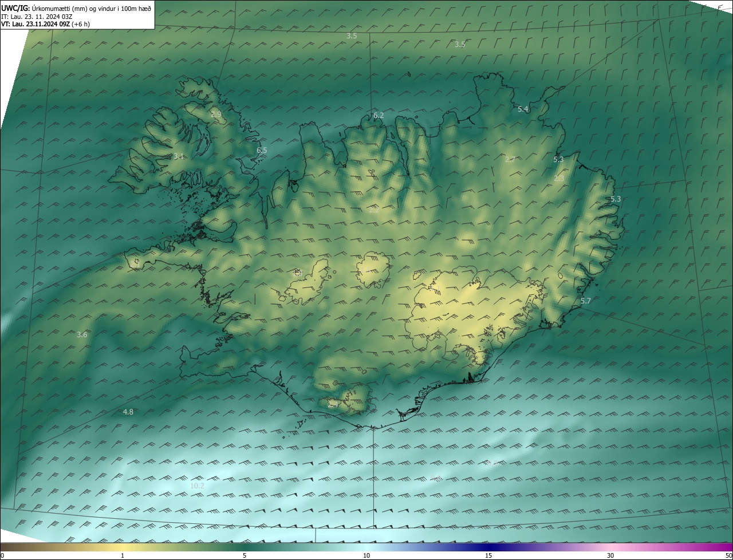Select the color scale tick labeled 30
Viewport: 733px width, 560px height.
pos(610,555)
